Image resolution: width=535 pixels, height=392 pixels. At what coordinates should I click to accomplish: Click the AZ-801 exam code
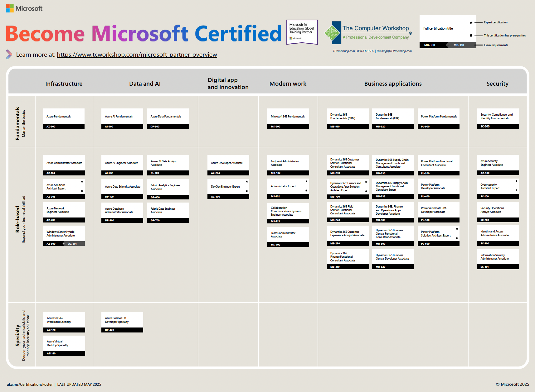tap(72, 244)
